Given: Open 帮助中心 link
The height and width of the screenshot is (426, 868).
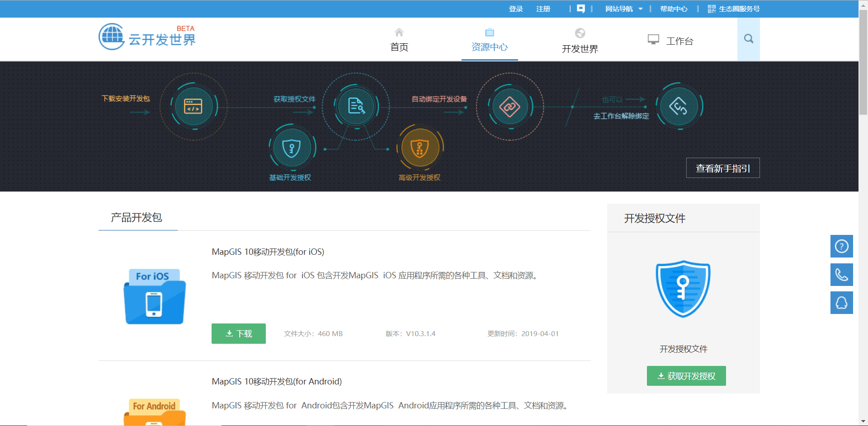Looking at the screenshot, I should click(x=674, y=9).
